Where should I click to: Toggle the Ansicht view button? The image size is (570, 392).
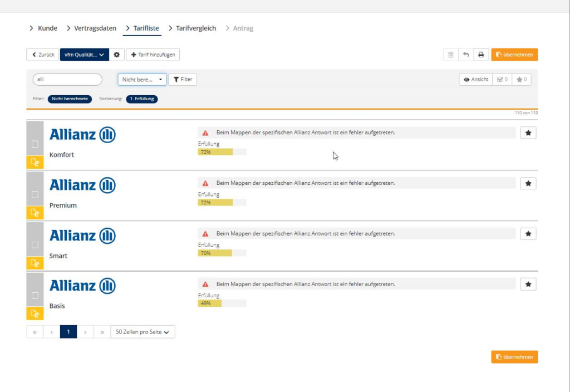[x=476, y=79]
